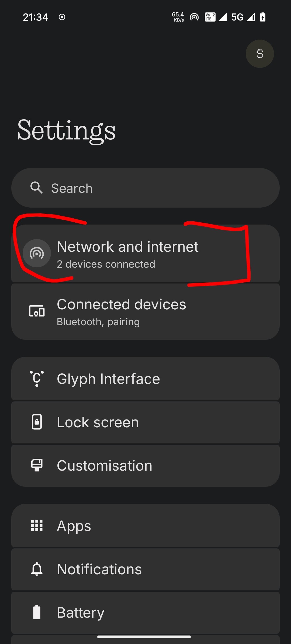Tap the Battery icon in the list
This screenshot has height=644, width=291.
click(37, 612)
